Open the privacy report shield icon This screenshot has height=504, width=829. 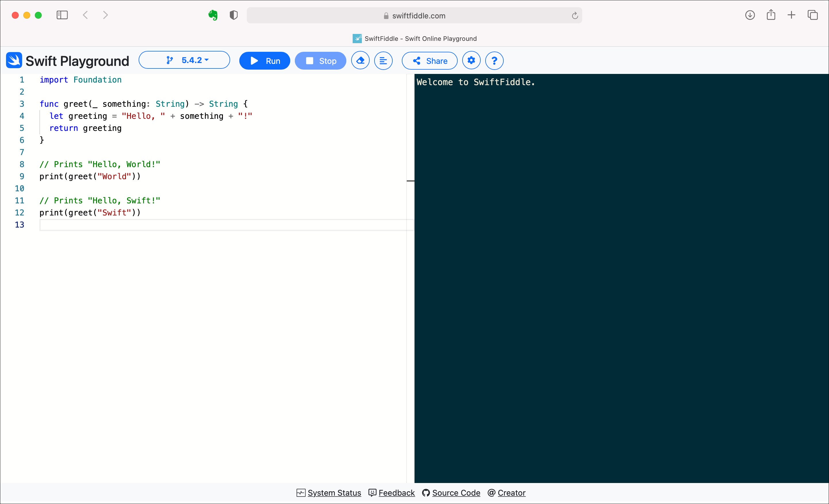click(234, 15)
